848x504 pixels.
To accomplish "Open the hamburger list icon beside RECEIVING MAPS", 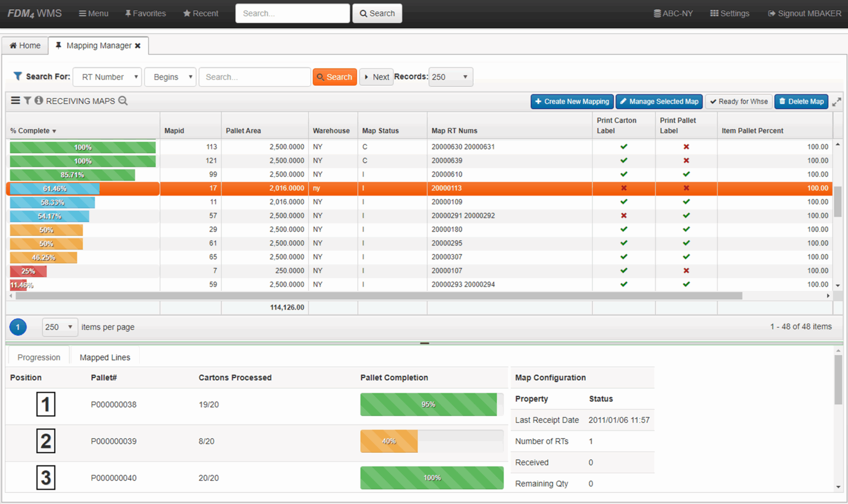I will click(14, 100).
